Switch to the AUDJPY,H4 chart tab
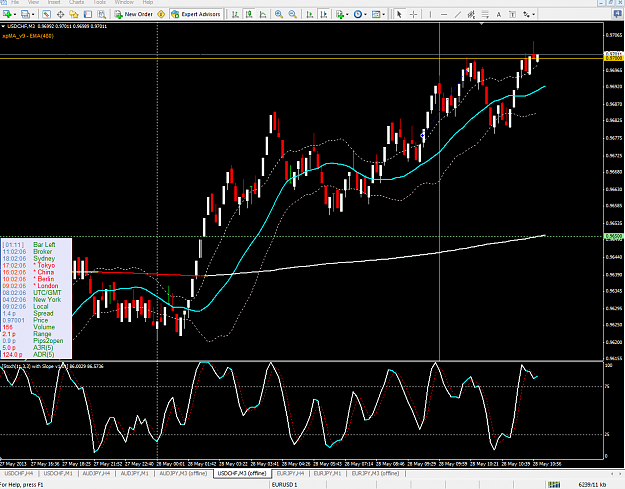The width and height of the screenshot is (625, 489). [96, 473]
